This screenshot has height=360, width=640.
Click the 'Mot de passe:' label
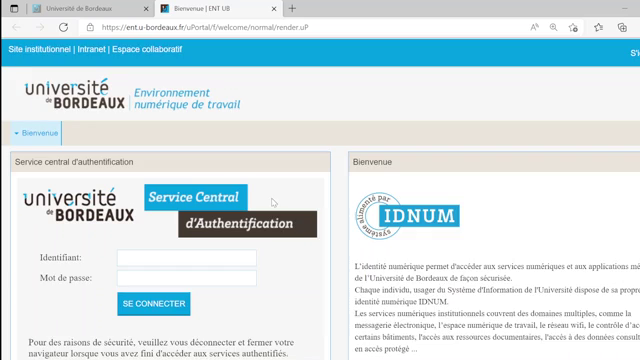click(66, 278)
